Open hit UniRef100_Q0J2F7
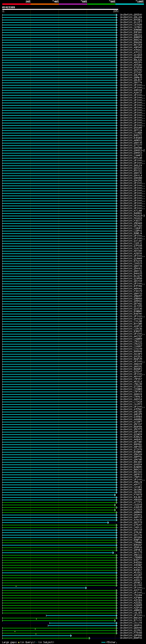The height and width of the screenshot is (644, 146). 131,22
